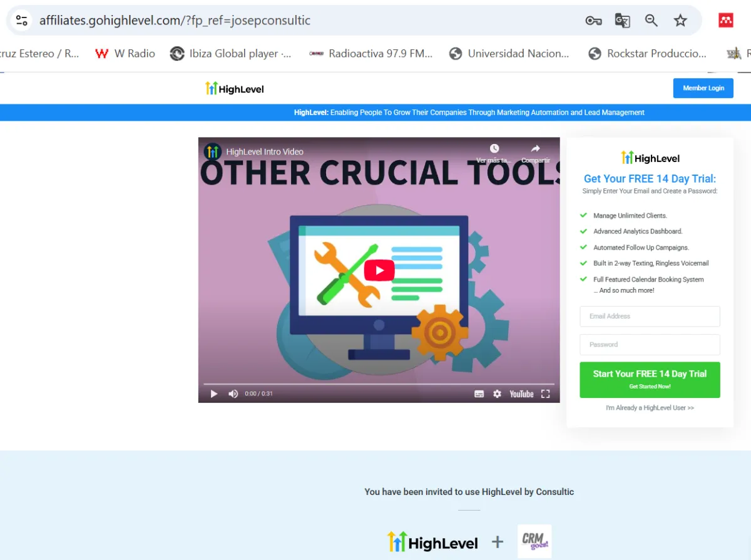Click the HighLevel logo above the signup form
Screen dimensions: 751x560
pyautogui.click(x=650, y=158)
